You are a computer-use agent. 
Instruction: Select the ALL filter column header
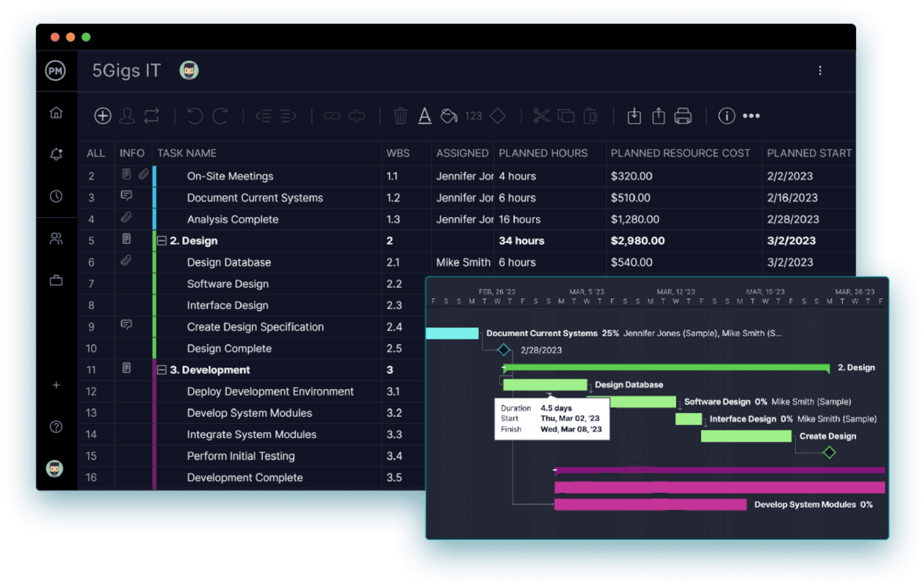coord(95,153)
